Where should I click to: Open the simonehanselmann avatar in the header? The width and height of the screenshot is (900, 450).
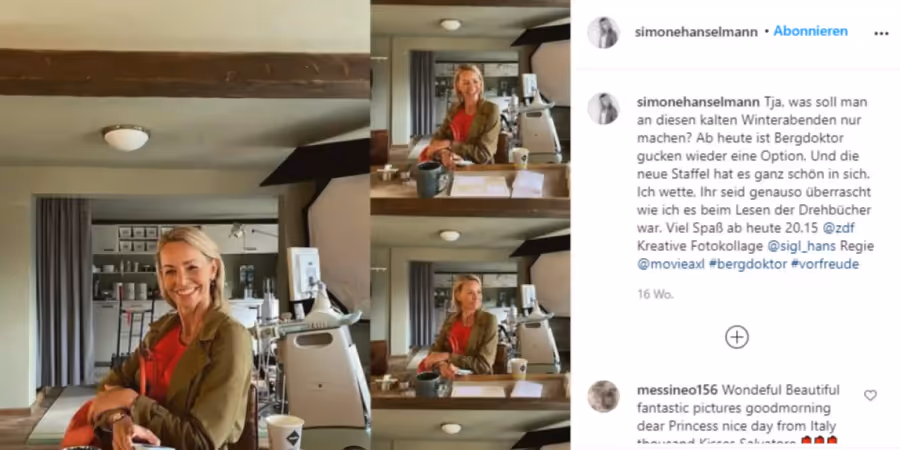(x=603, y=33)
